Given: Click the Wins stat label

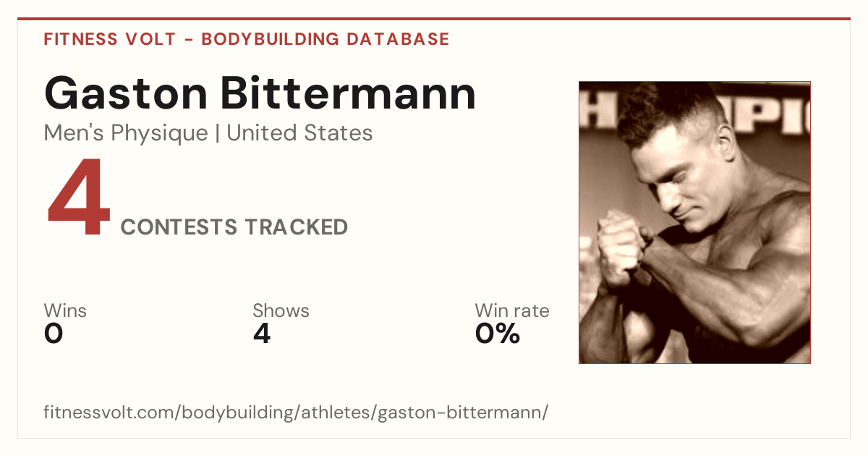Looking at the screenshot, I should 65,311.
